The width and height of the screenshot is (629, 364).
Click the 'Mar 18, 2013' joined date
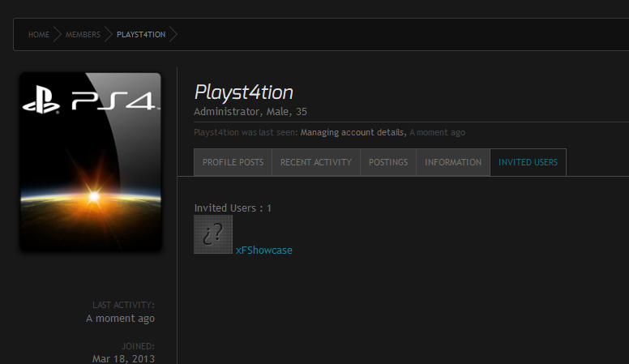point(123,358)
